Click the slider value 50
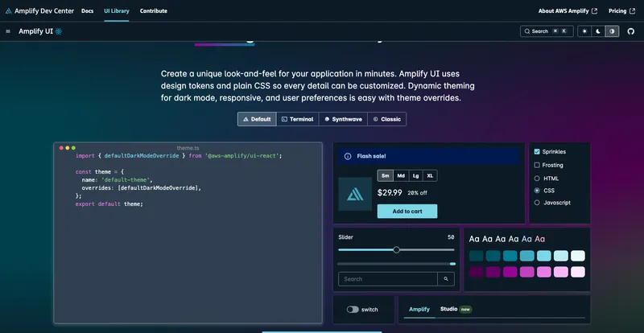This screenshot has height=333, width=644. point(451,237)
